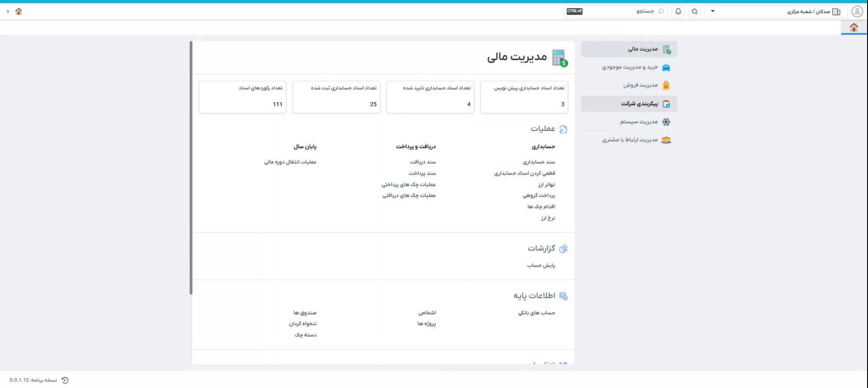Click the حسابداری column heading
Image resolution: width=868 pixels, height=388 pixels.
point(543,147)
